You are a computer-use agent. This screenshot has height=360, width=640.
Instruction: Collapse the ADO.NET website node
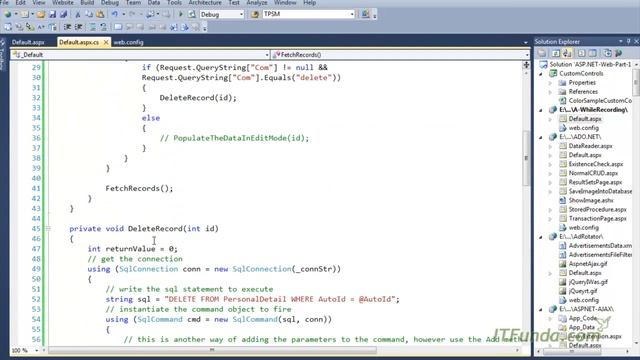542,137
